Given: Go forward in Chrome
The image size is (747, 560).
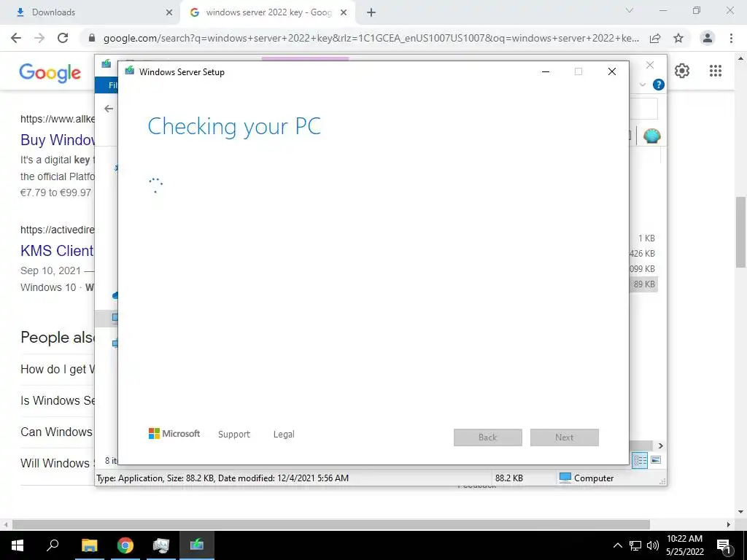Looking at the screenshot, I should click(x=39, y=38).
